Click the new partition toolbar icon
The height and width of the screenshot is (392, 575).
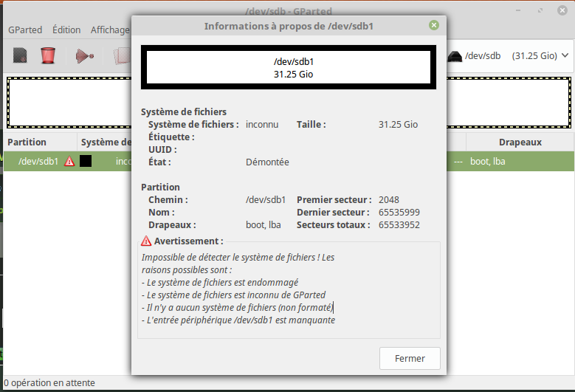click(20, 56)
